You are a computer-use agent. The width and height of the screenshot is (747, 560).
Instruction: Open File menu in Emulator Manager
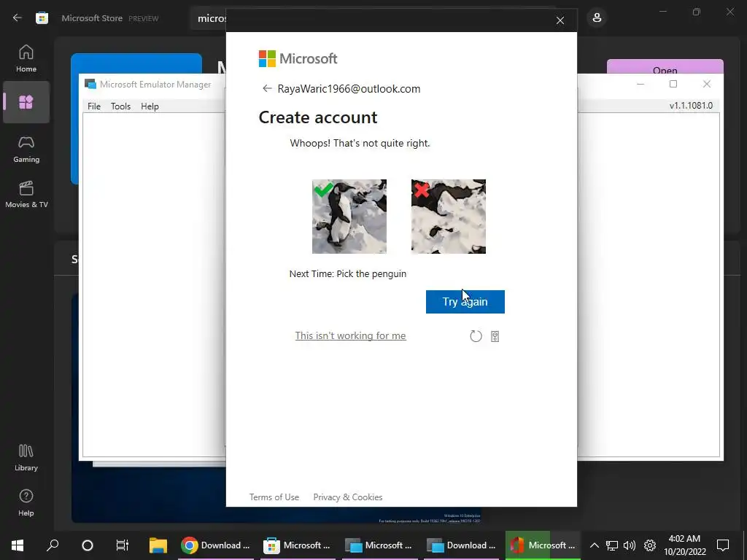point(94,106)
